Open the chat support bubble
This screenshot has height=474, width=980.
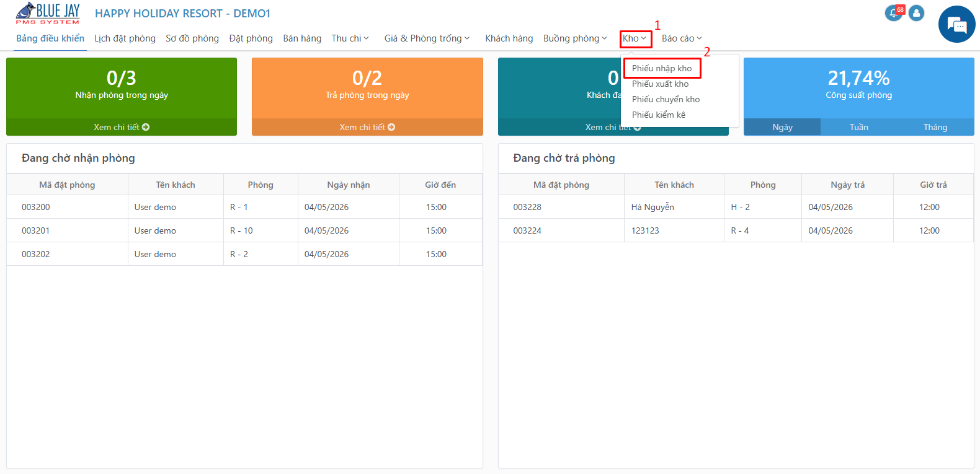(x=956, y=25)
